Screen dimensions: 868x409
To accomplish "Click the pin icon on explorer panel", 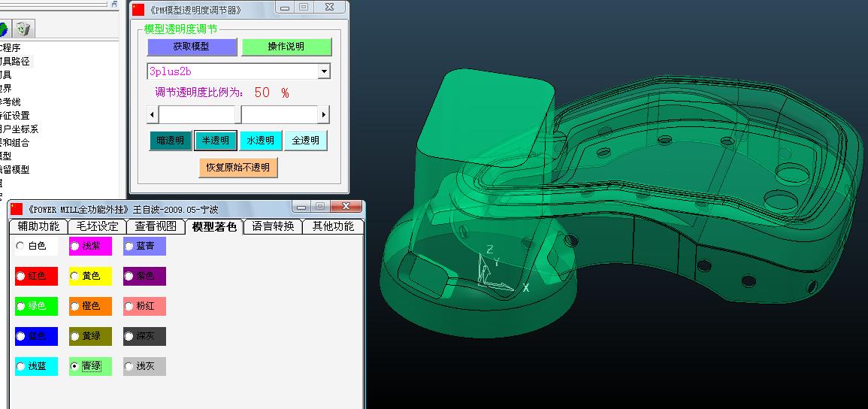I will point(114,4).
